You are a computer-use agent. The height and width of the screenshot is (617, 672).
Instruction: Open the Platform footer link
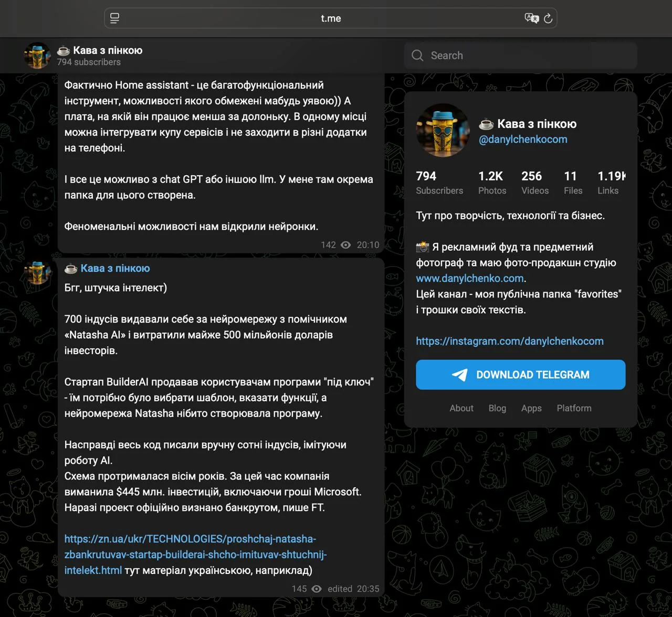tap(574, 408)
